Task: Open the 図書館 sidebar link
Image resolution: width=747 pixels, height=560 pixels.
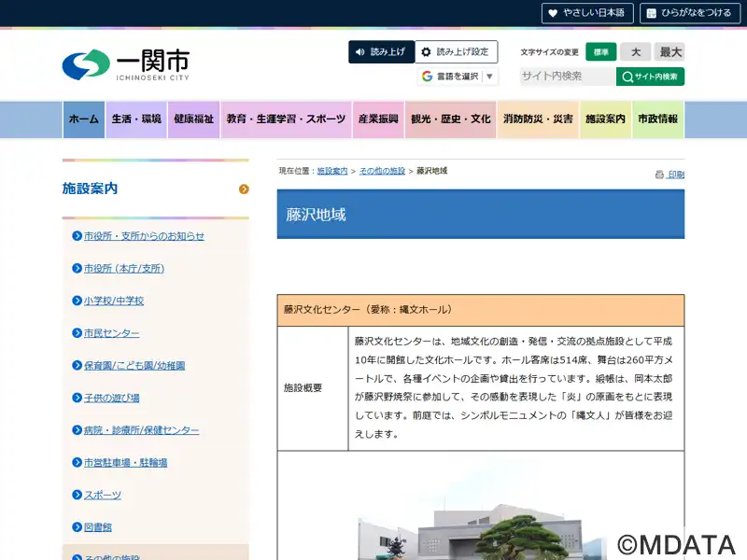Action: [98, 527]
